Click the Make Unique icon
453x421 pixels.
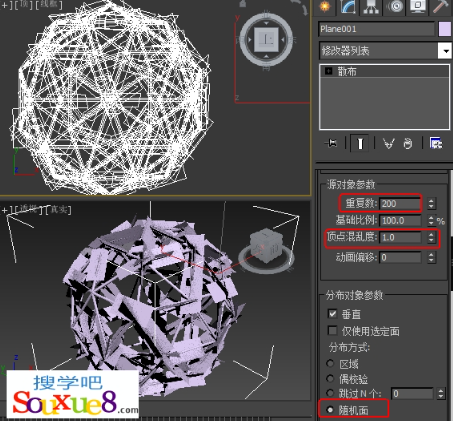pyautogui.click(x=388, y=144)
